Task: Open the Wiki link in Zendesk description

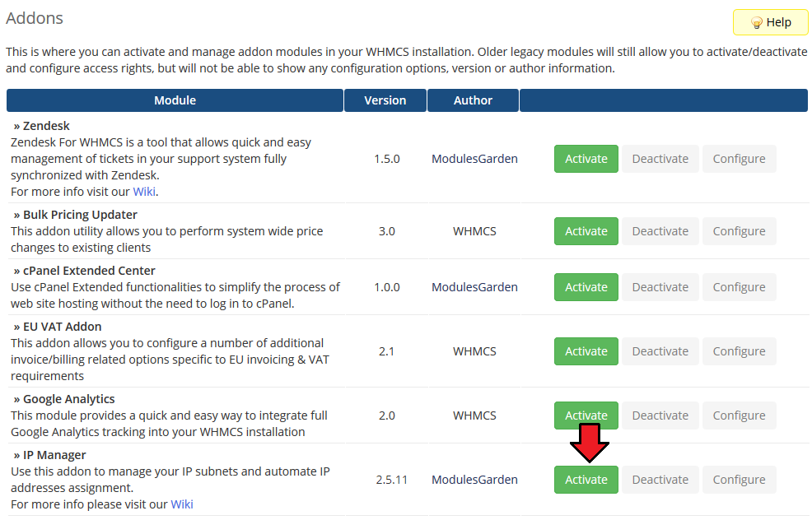Action: coord(144,192)
